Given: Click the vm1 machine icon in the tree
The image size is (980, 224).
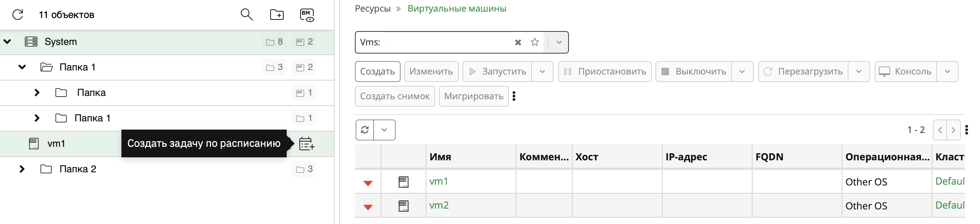Looking at the screenshot, I should [34, 143].
